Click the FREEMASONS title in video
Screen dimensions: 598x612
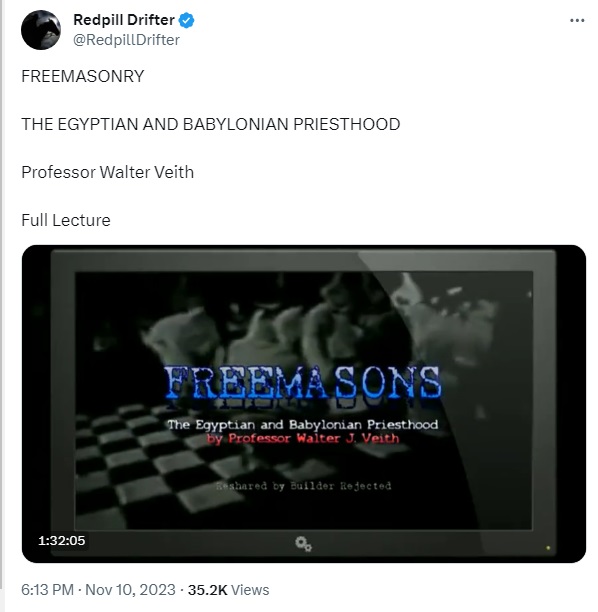click(303, 382)
